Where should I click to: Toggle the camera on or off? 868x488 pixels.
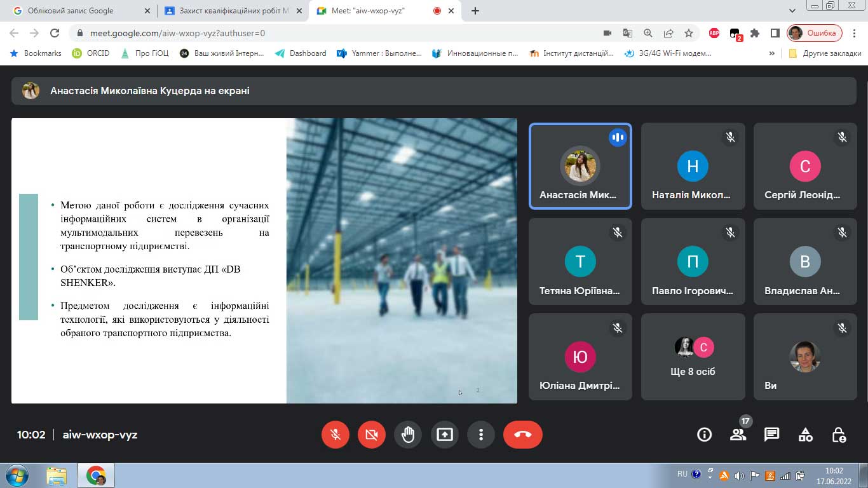pos(372,435)
